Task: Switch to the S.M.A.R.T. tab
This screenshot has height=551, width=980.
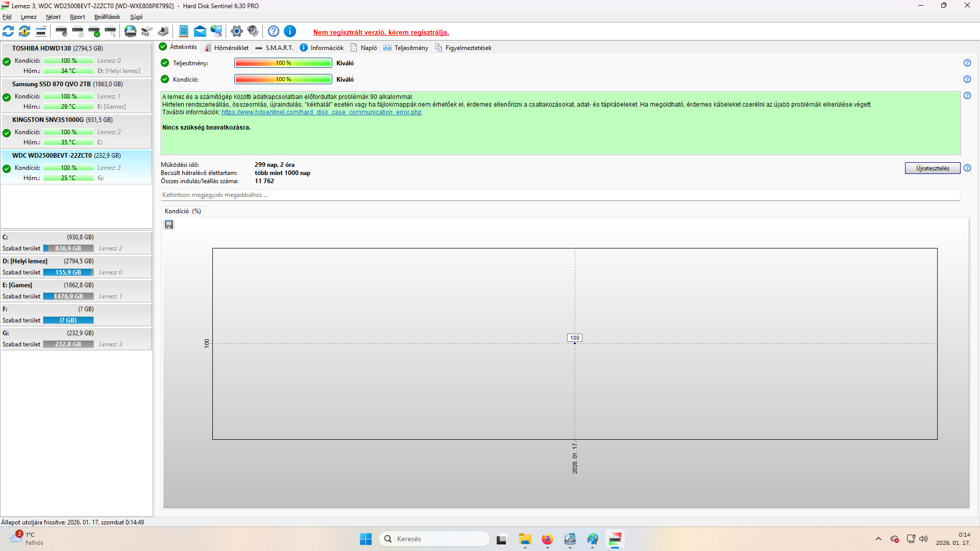Action: pyautogui.click(x=275, y=48)
